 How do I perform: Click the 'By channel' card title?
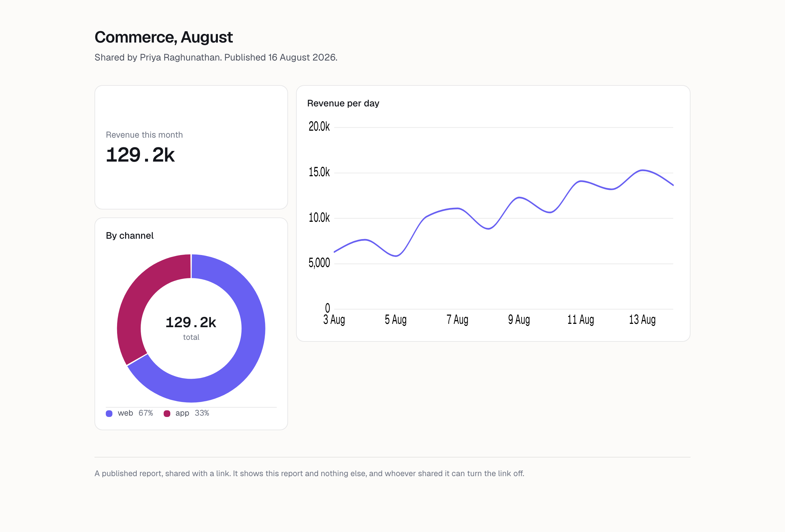(x=130, y=236)
